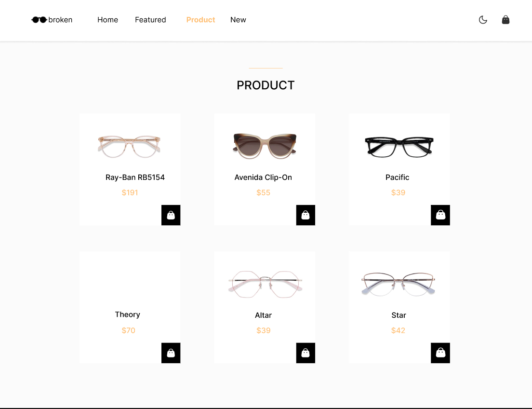Add Pacific glasses to cart via bag icon
The width and height of the screenshot is (532, 409).
coord(440,215)
